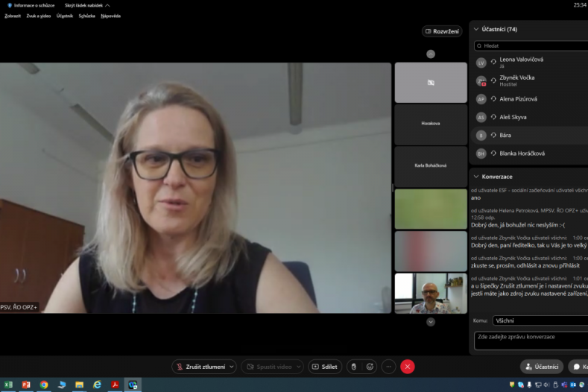Open Adobe Acrobat from the taskbar
The image size is (588, 392).
tap(115, 385)
